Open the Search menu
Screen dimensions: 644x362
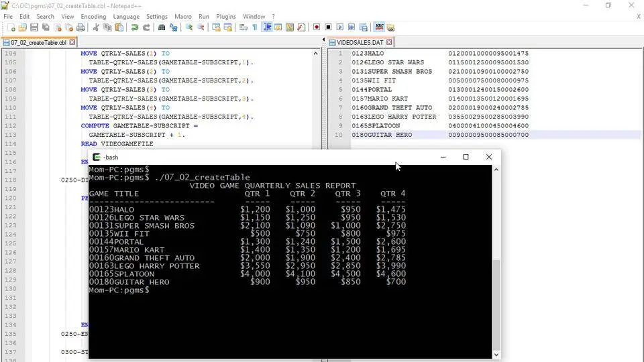click(45, 16)
